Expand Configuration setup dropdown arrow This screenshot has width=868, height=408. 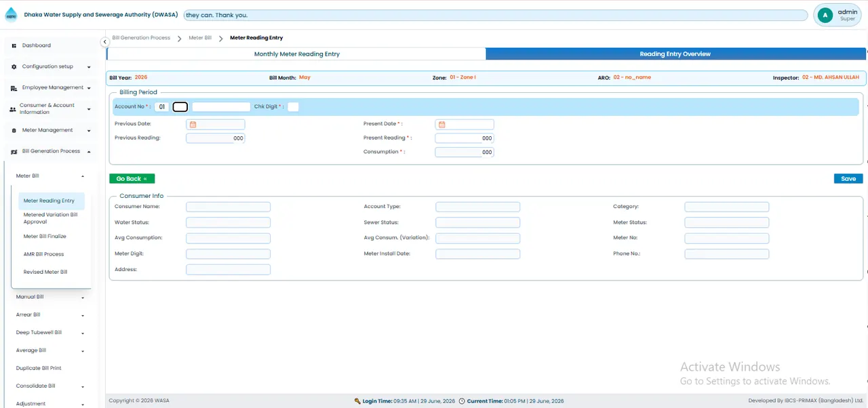89,67
